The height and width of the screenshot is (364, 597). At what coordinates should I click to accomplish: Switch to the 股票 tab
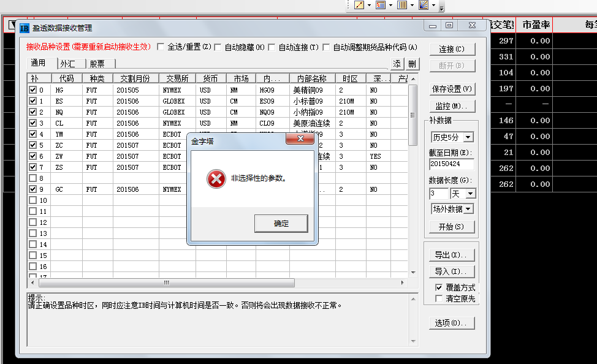click(x=97, y=64)
